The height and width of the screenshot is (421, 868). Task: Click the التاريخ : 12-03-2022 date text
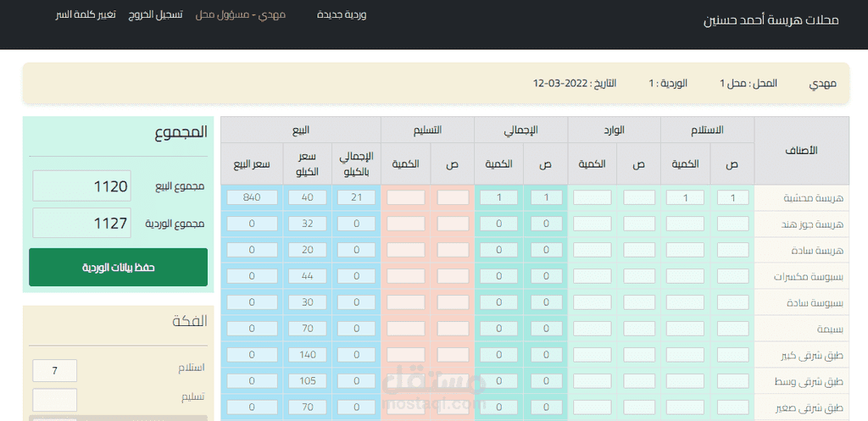[575, 84]
